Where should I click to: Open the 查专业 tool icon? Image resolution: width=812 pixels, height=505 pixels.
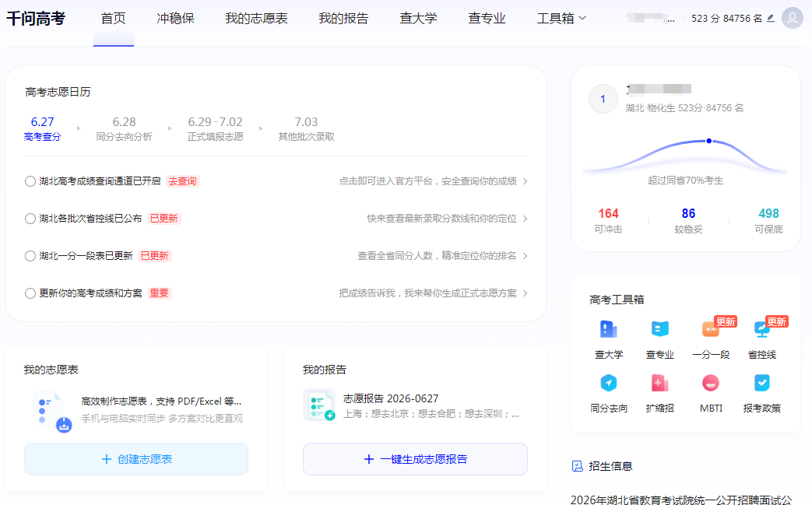click(659, 330)
